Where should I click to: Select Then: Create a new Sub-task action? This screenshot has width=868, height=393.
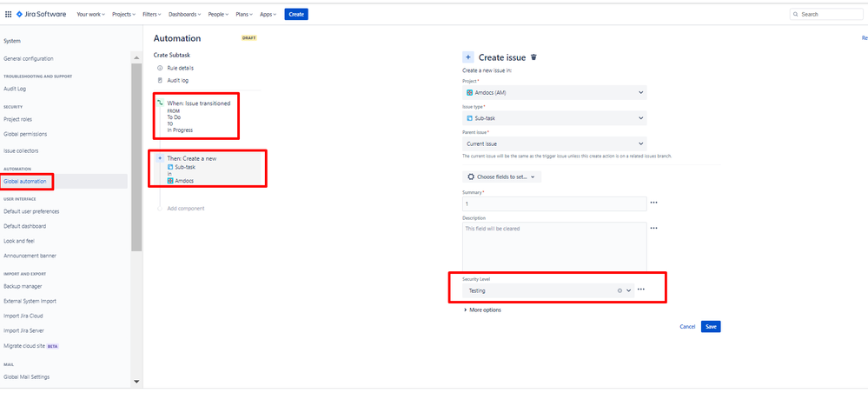(209, 169)
